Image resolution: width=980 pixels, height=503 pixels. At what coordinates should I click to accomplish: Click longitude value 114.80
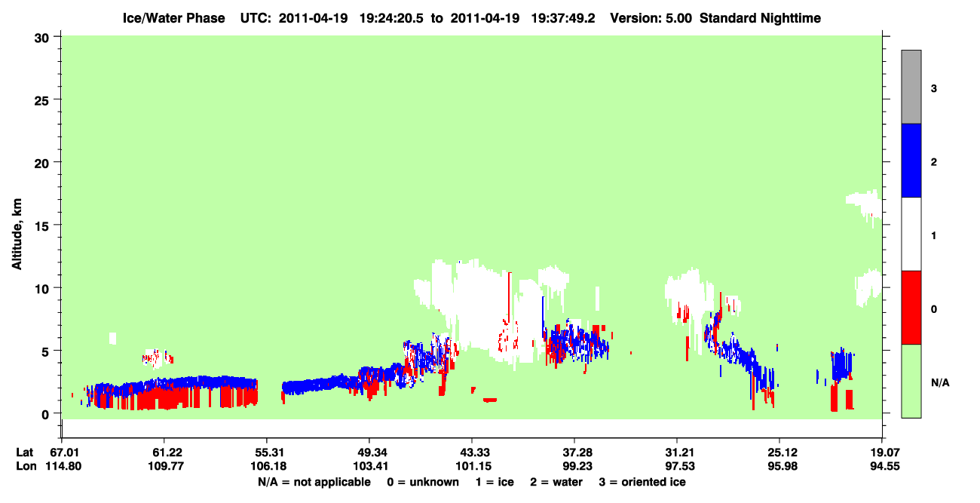(62, 466)
